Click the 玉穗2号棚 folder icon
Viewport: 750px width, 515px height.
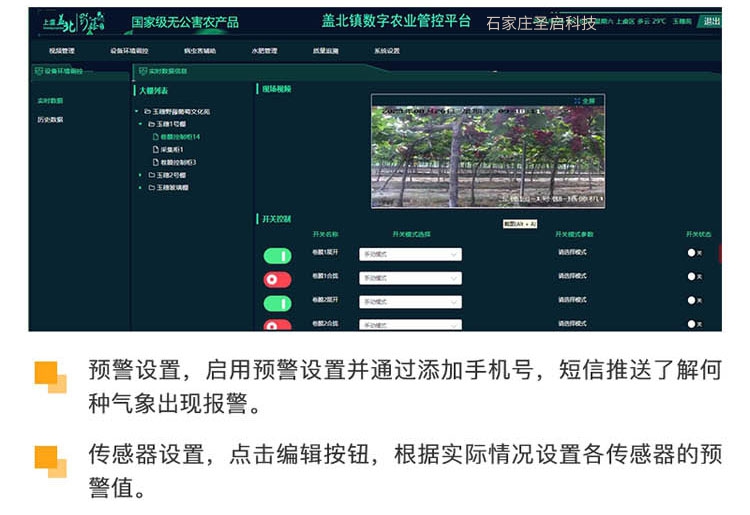152,175
